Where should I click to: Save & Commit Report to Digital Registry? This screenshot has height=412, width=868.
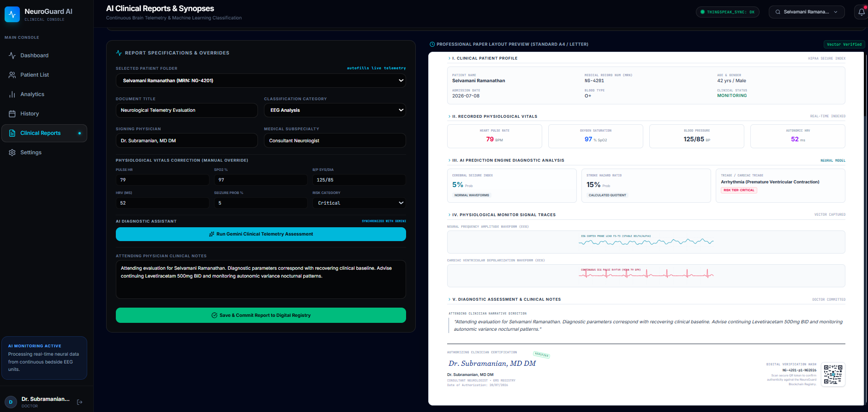pos(261,315)
